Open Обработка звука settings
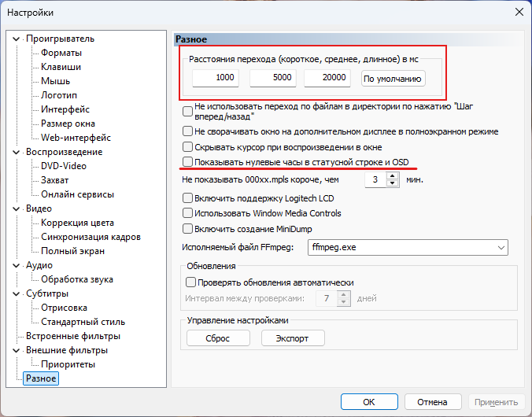532x417 pixels. click(x=77, y=279)
